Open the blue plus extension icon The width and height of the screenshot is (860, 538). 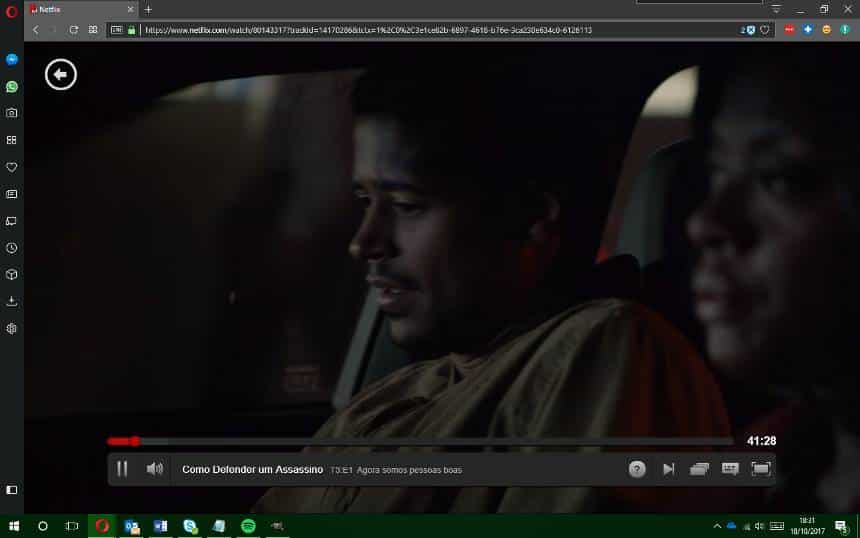808,30
